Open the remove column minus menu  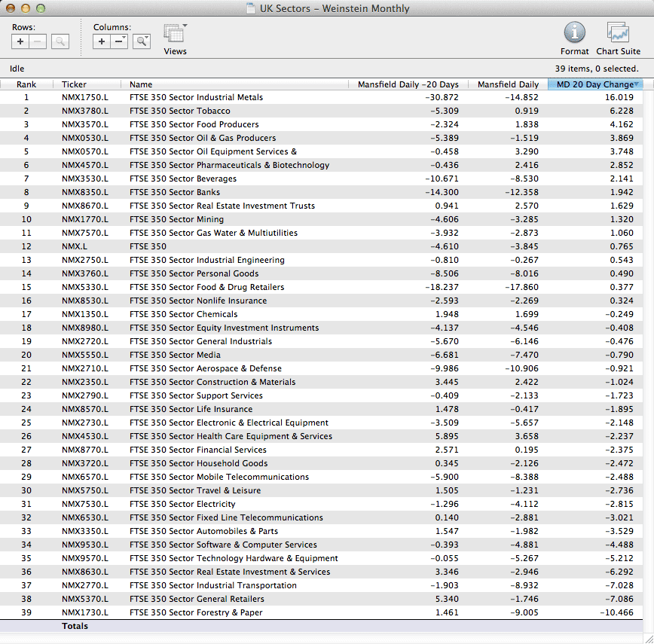click(120, 41)
